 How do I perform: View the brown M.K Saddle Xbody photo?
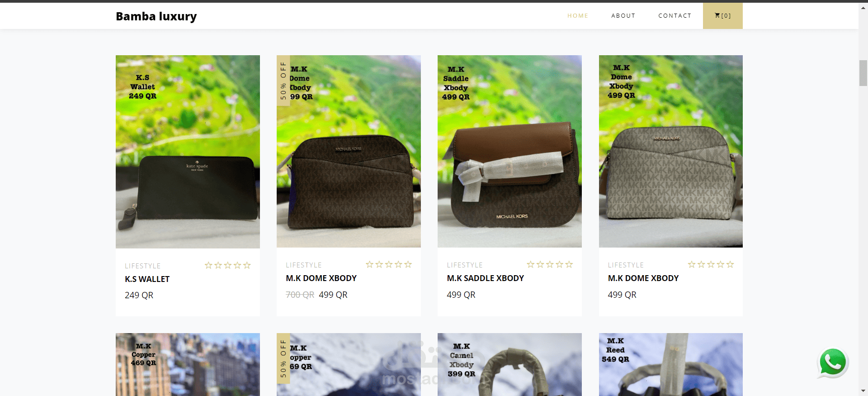[509, 151]
